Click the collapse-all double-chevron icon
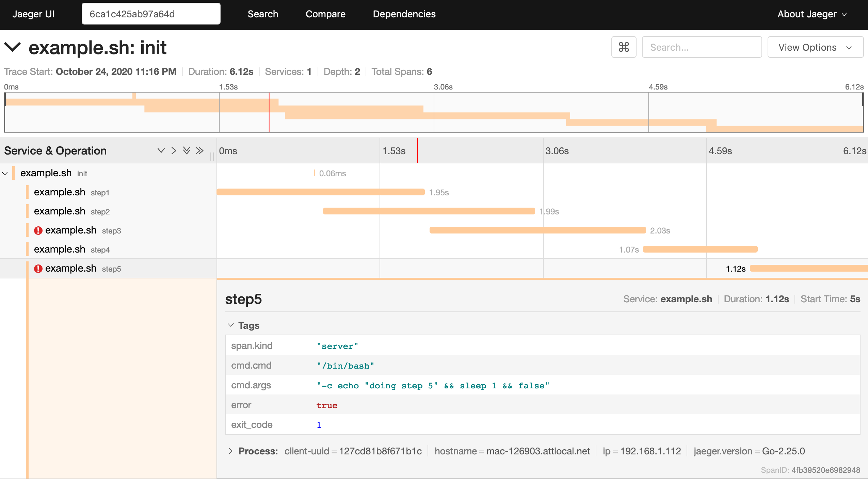 pos(201,150)
